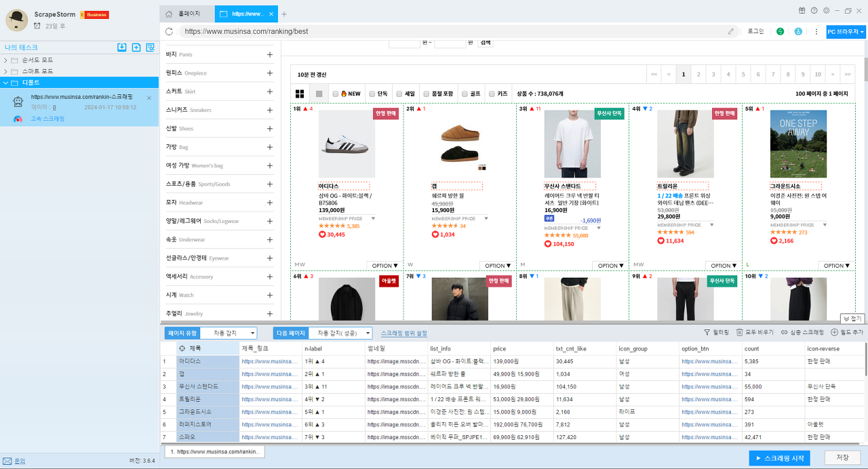The image size is (868, 469).
Task: Click the 그라운드시소 ONE STEP AWAY thumbnail
Action: 798,144
